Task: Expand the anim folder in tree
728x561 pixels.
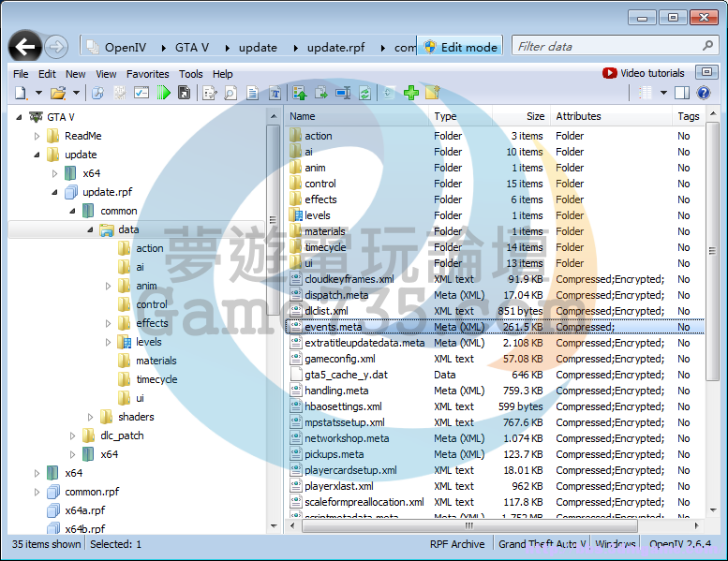Action: point(109,286)
